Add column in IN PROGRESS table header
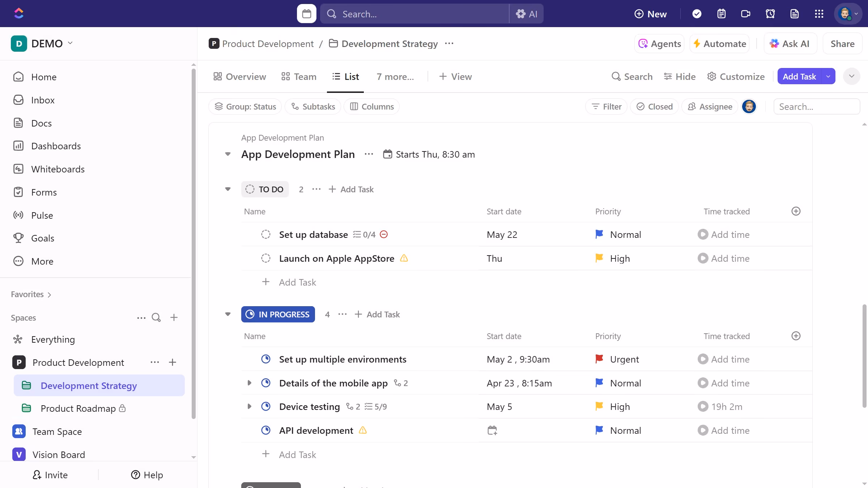Screen dimensions: 868x488 [x=796, y=336]
